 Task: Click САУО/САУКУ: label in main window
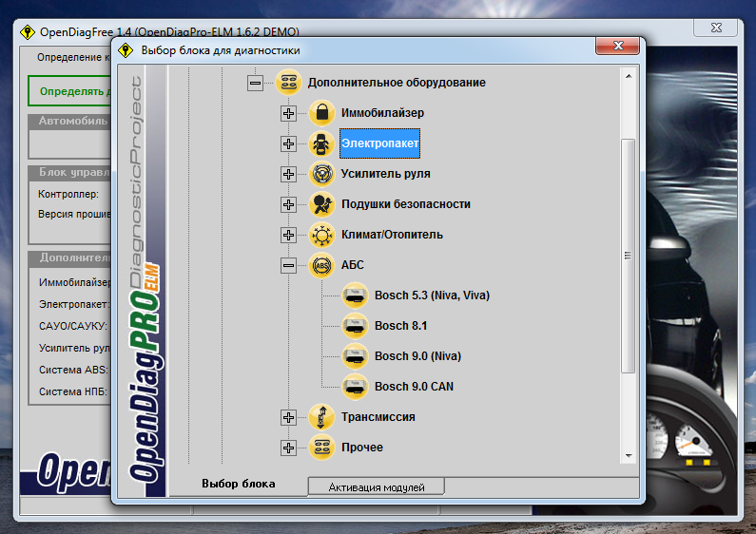(73, 326)
